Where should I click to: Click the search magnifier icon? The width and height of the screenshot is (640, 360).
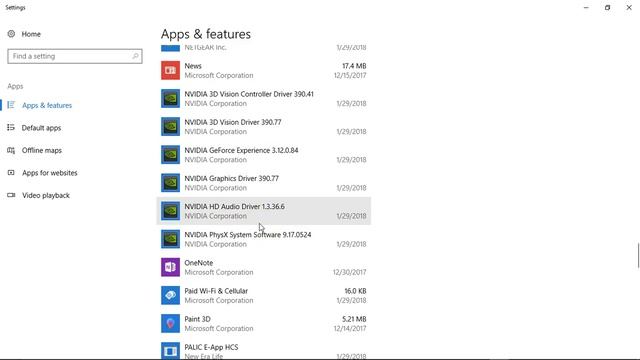click(x=135, y=56)
